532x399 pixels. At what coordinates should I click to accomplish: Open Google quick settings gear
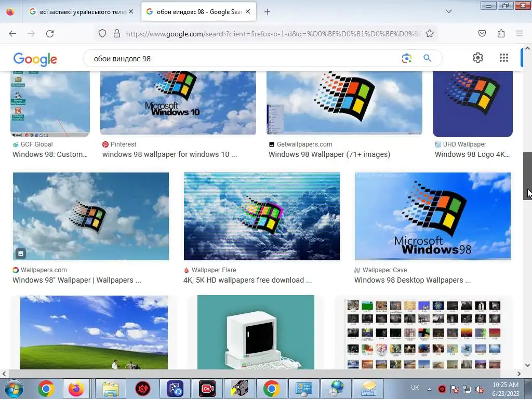478,58
